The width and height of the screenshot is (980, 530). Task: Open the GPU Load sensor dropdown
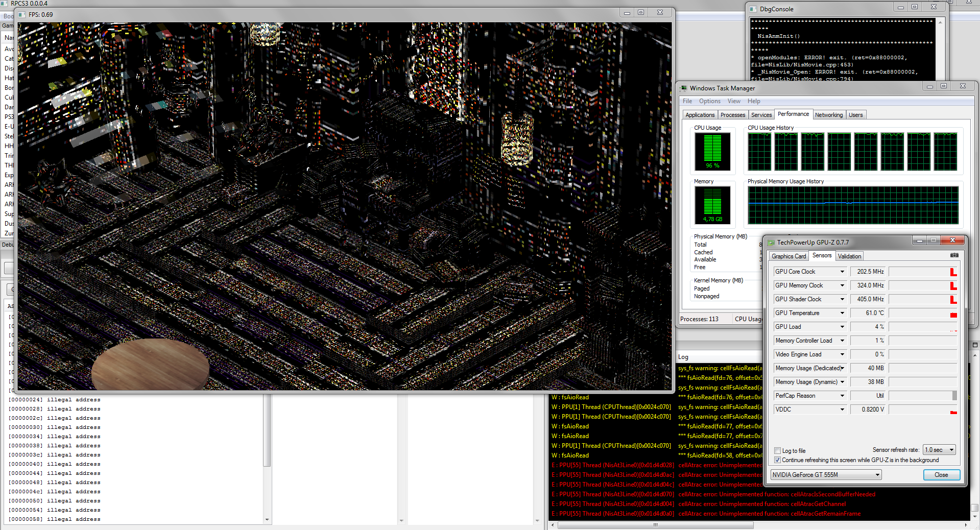point(842,327)
